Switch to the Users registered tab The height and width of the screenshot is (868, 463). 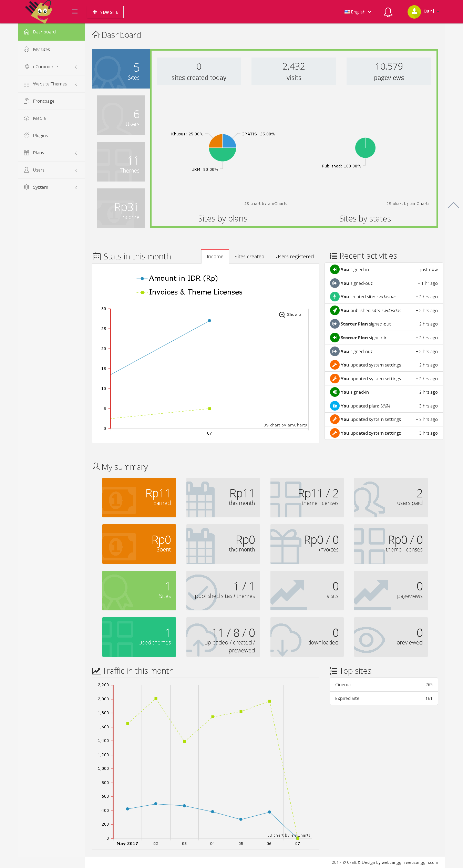coord(295,257)
